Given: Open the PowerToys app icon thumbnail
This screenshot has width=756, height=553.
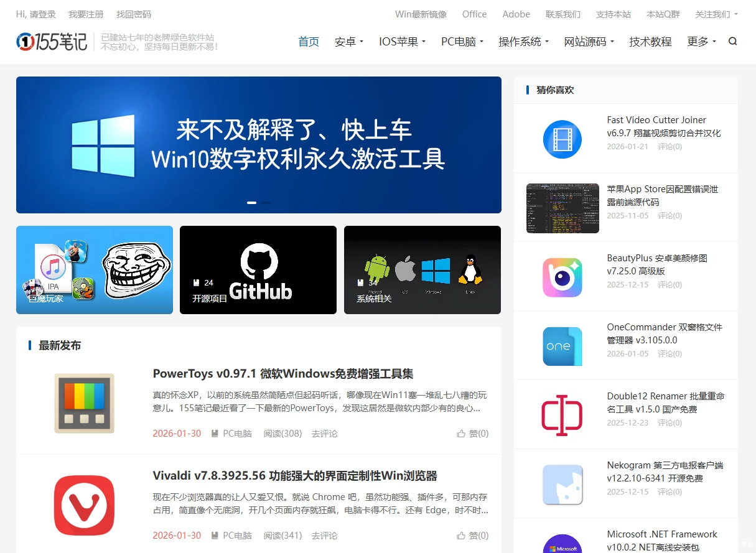Looking at the screenshot, I should [x=84, y=403].
